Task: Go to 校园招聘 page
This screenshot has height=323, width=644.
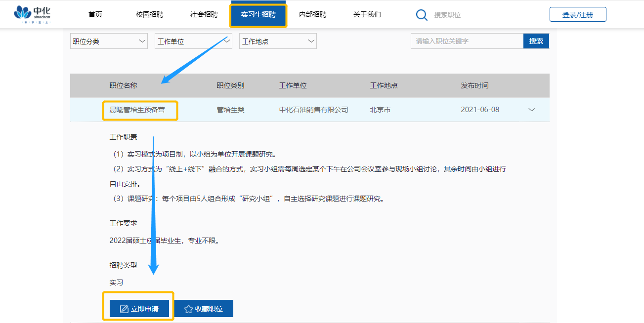Action: click(149, 14)
